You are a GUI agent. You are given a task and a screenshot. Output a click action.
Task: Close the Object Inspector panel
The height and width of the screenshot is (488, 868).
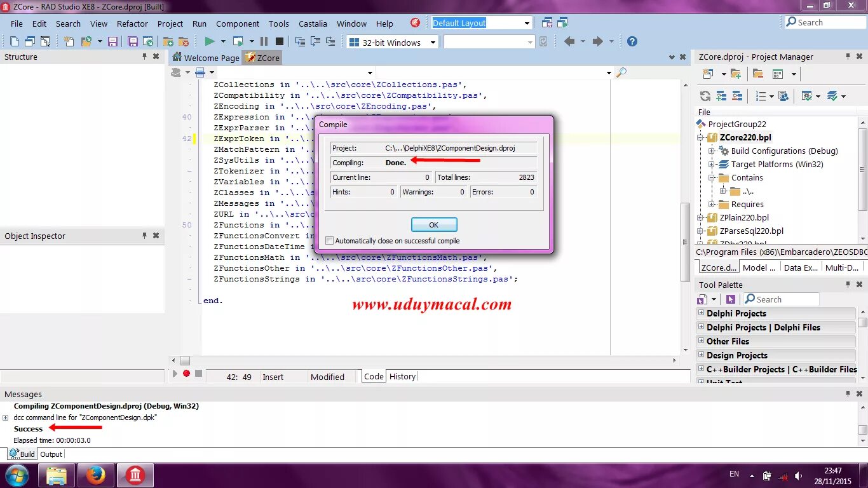156,236
